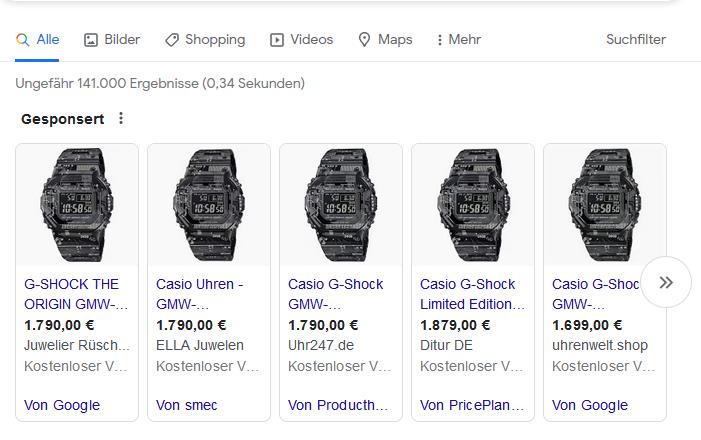Switch to the Bilder tab
Screen dimensions: 701x440
point(112,40)
